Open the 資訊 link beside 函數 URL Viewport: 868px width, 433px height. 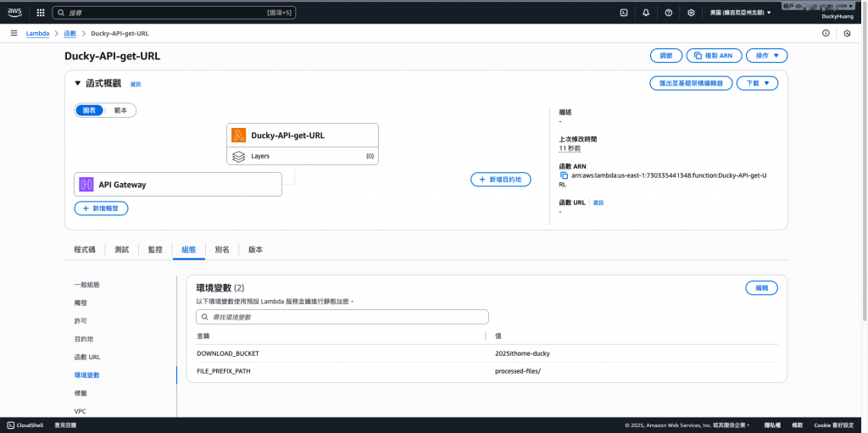tap(598, 203)
